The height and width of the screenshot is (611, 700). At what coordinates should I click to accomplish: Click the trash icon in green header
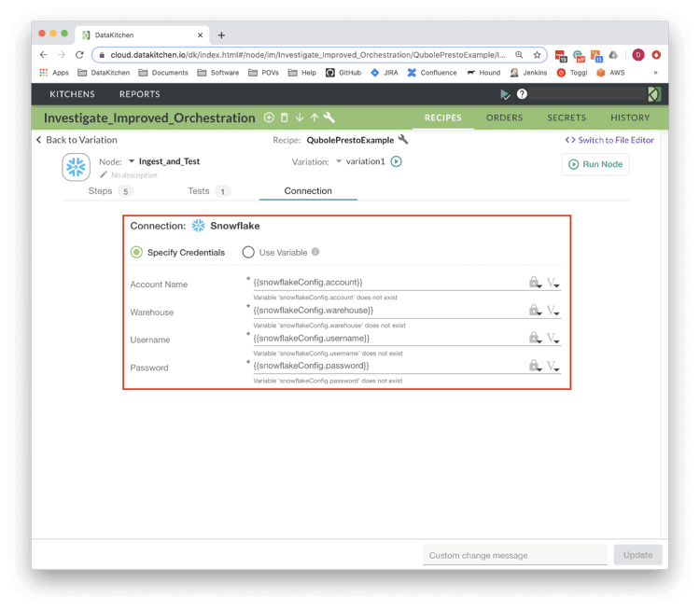[x=285, y=118]
